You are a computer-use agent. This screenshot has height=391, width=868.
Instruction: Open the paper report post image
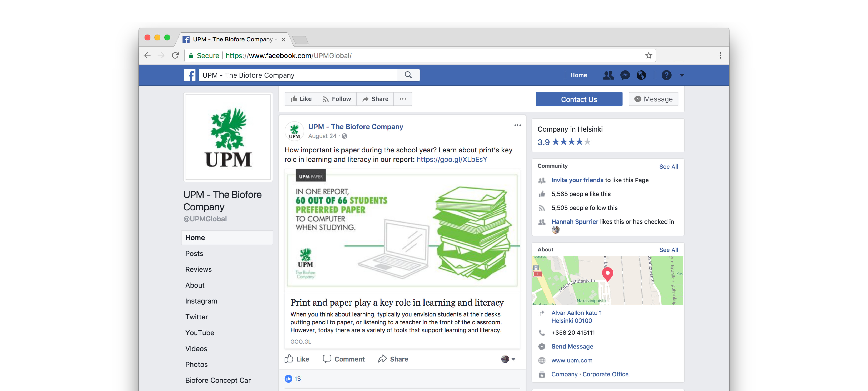402,230
